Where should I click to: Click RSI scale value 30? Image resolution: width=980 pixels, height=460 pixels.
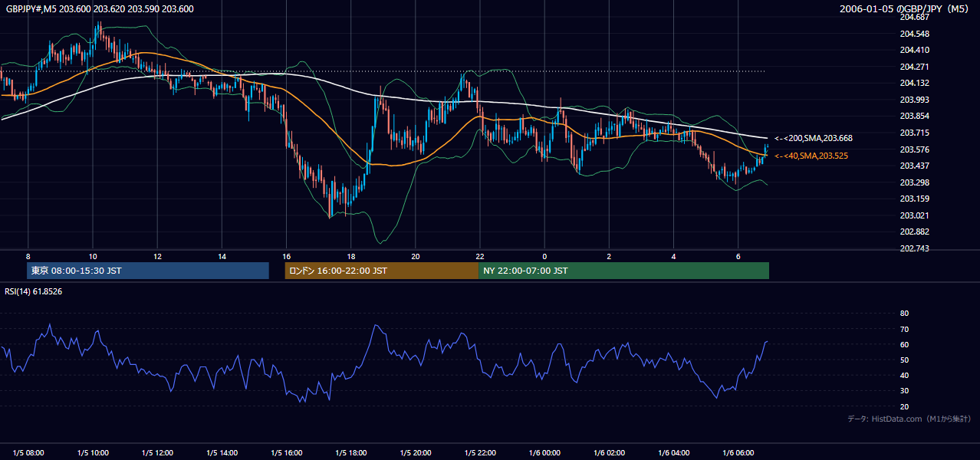click(x=904, y=391)
